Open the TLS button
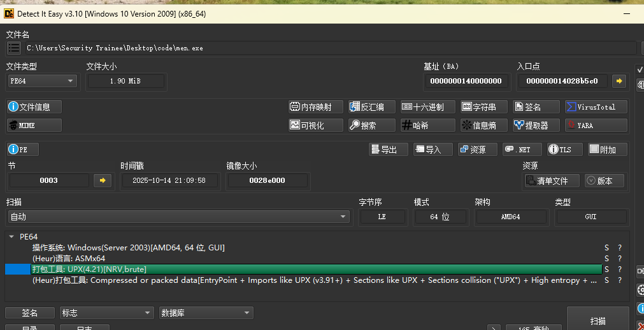This screenshot has width=644, height=330. point(565,150)
